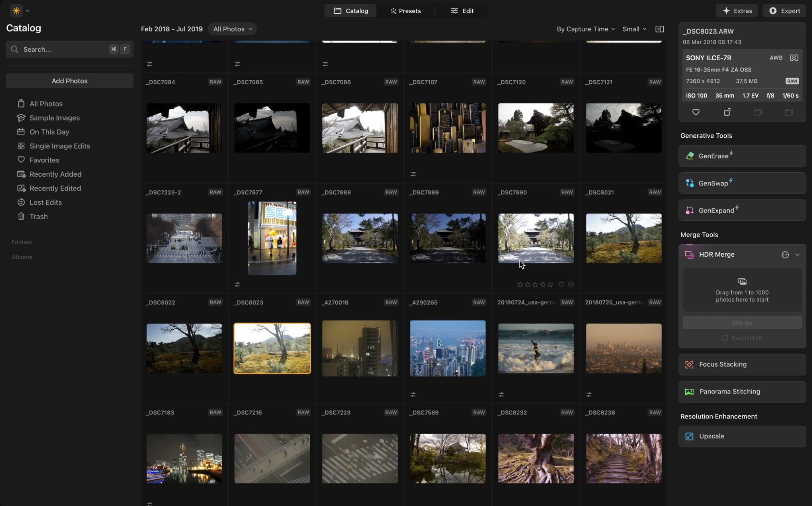The height and width of the screenshot is (506, 812).
Task: Collapse the HDR Merge panel chevron
Action: pyautogui.click(x=797, y=255)
